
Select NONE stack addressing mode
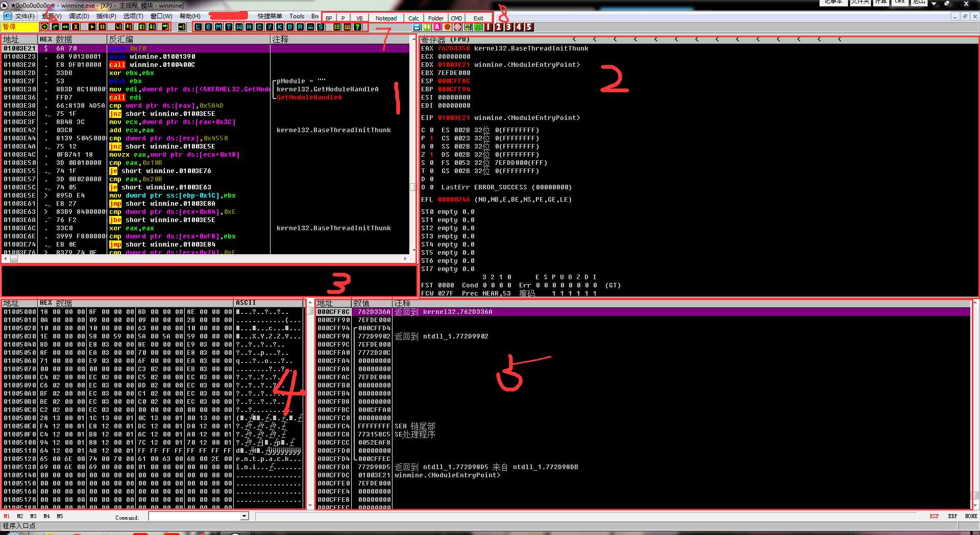[971, 516]
